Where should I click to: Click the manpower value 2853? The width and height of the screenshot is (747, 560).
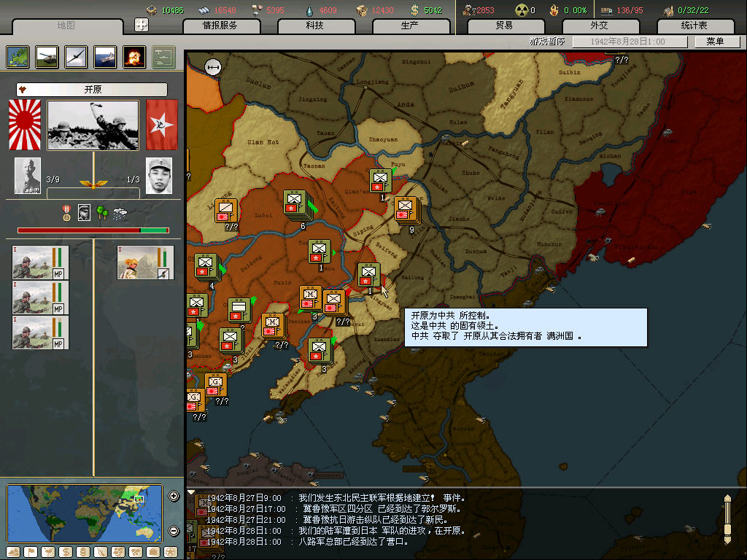click(485, 10)
